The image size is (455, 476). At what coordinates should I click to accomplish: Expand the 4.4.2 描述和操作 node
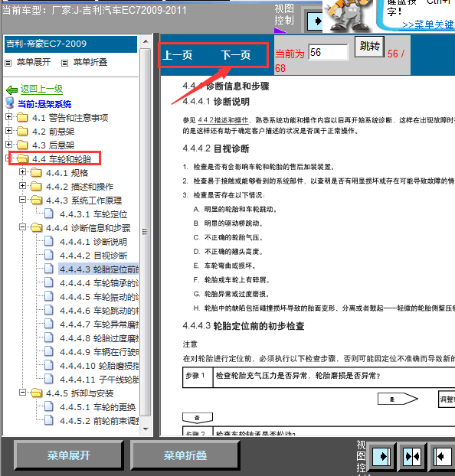tap(22, 185)
